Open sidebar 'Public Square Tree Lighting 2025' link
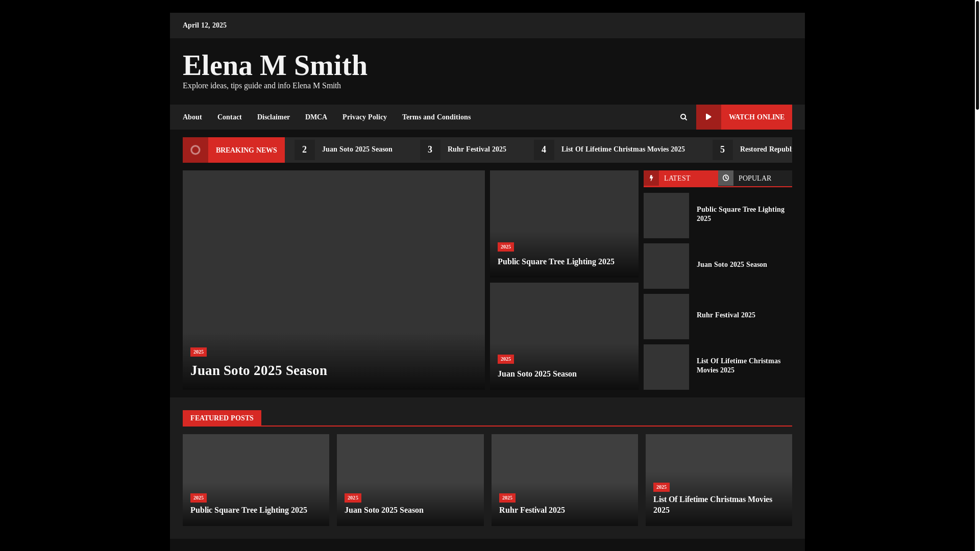This screenshot has width=980, height=551. [741, 214]
